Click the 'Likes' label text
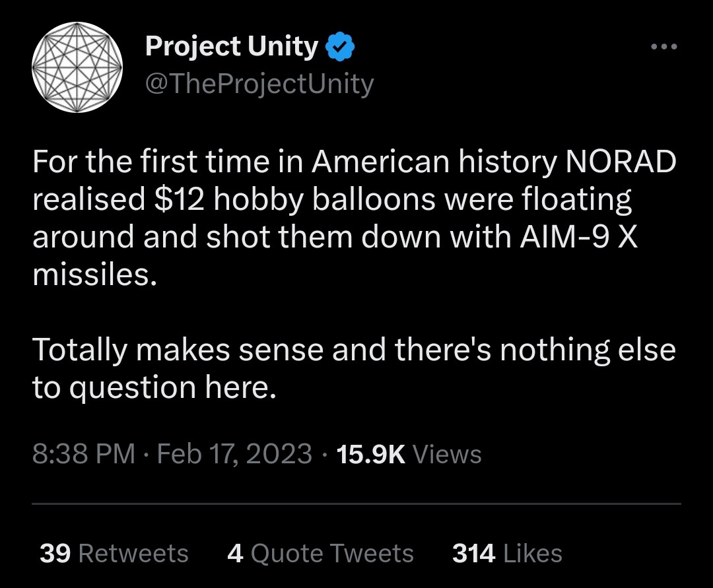This screenshot has width=713, height=588. (x=533, y=554)
